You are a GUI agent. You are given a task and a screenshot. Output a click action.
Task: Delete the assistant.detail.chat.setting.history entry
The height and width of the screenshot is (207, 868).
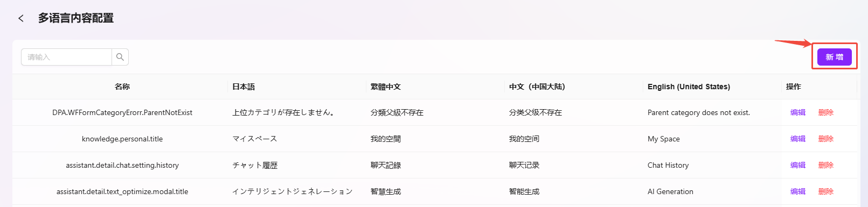pyautogui.click(x=825, y=165)
